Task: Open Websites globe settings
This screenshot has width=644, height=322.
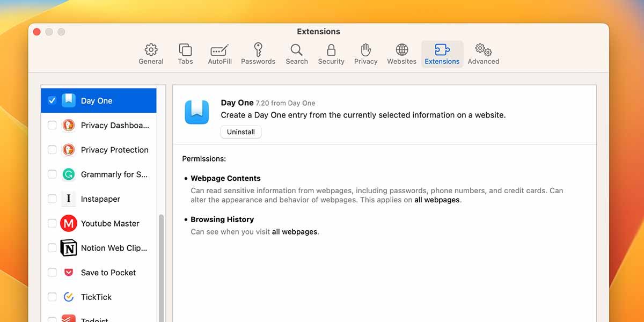Action: point(402,54)
